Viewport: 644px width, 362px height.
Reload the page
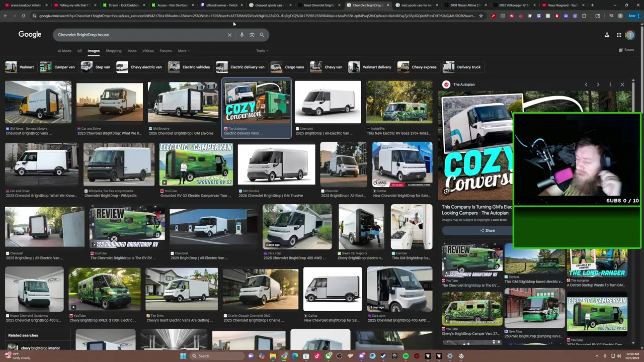23,16
